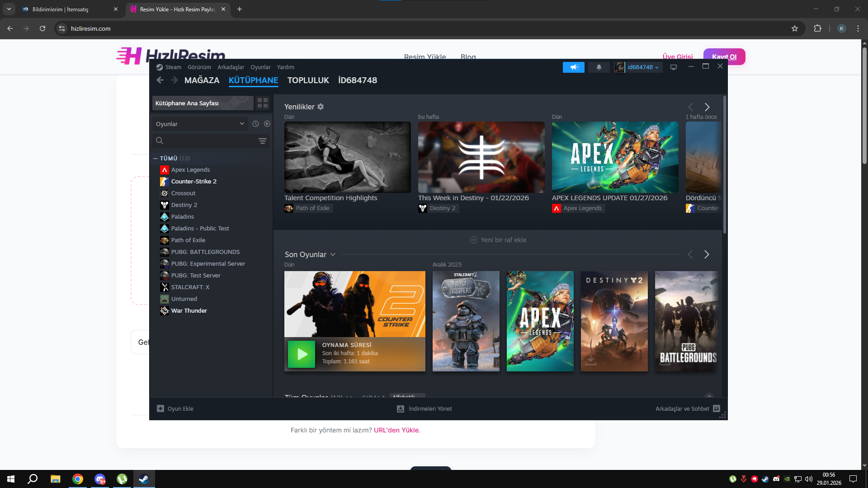Focus the library search field
The width and height of the screenshot is (868, 488).
tap(211, 141)
